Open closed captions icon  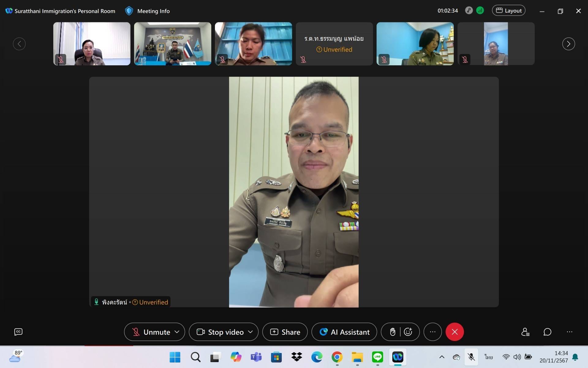click(x=18, y=332)
